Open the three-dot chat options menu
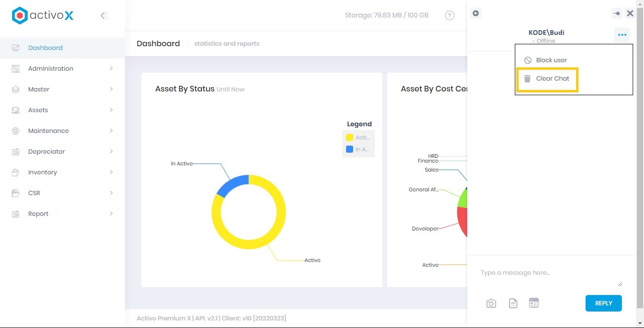This screenshot has width=644, height=328. (622, 34)
